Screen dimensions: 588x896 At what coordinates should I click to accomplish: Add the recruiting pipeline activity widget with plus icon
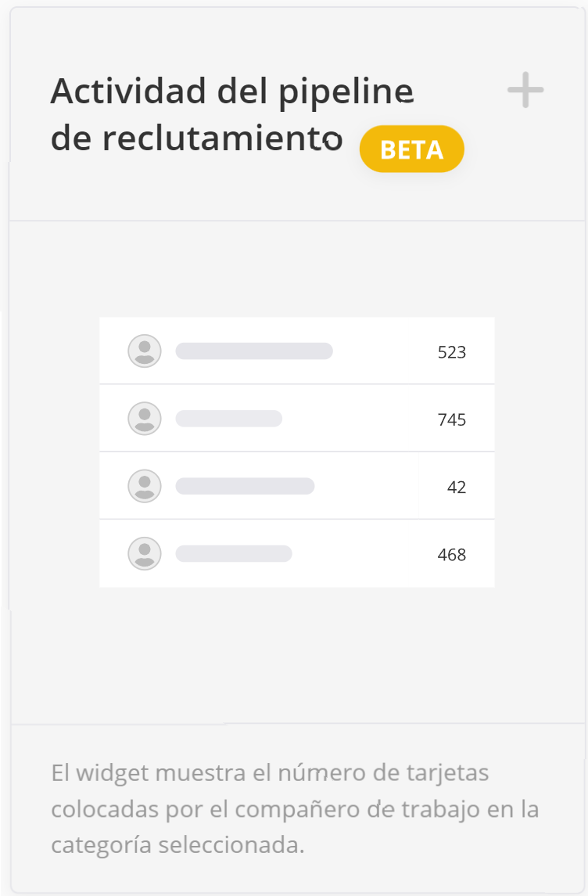tap(525, 90)
